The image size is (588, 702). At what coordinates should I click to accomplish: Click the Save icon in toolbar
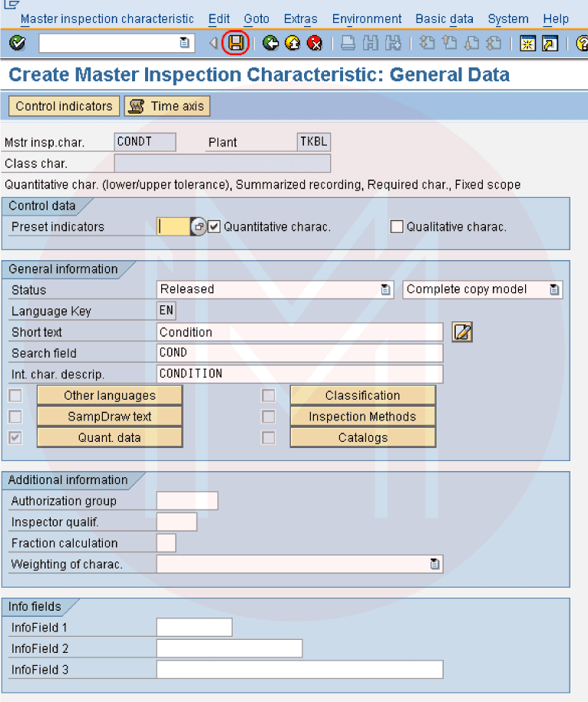(236, 44)
